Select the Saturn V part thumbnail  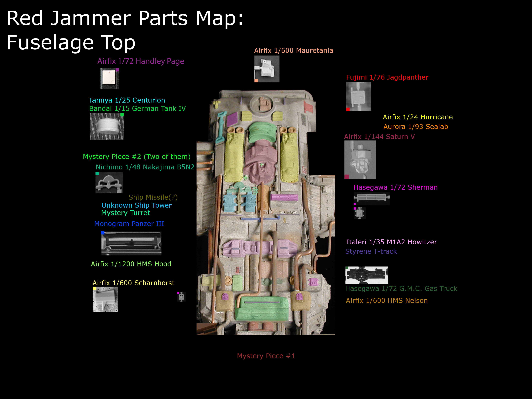click(360, 160)
